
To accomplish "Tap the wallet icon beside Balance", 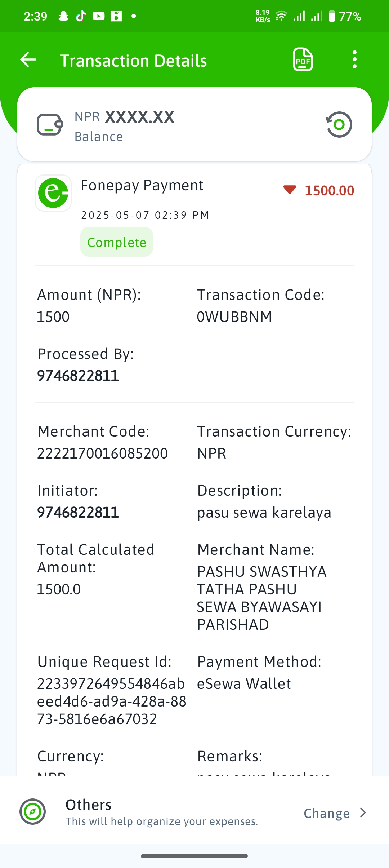I will click(50, 125).
